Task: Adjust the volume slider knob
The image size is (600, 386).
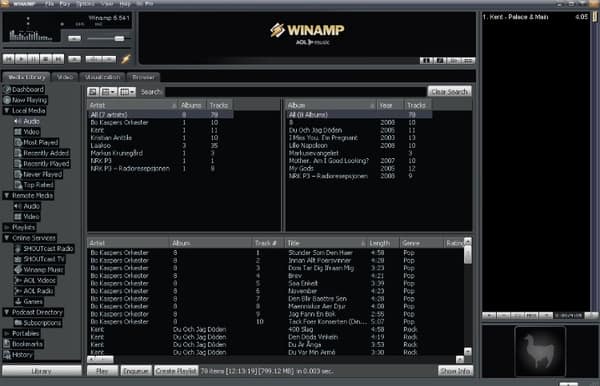Action: [119, 38]
